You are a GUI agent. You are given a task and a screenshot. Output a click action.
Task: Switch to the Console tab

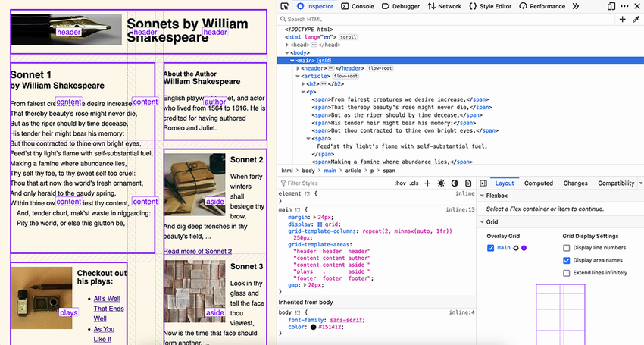coord(358,6)
